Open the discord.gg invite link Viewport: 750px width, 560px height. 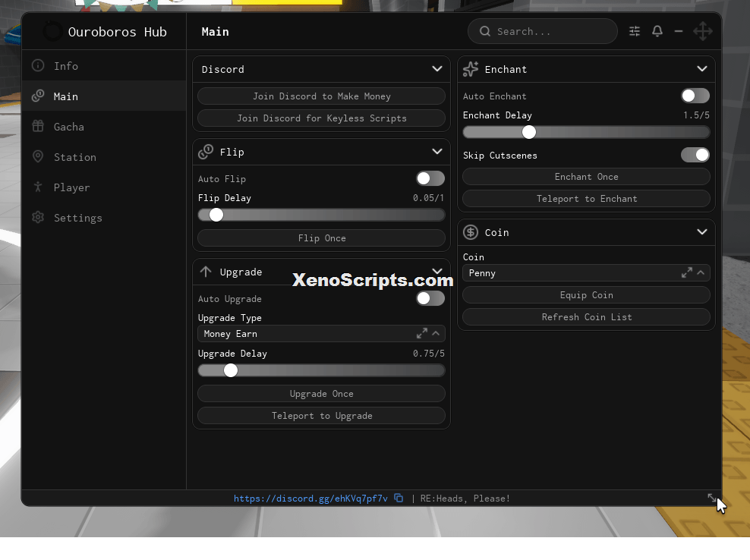click(x=311, y=499)
